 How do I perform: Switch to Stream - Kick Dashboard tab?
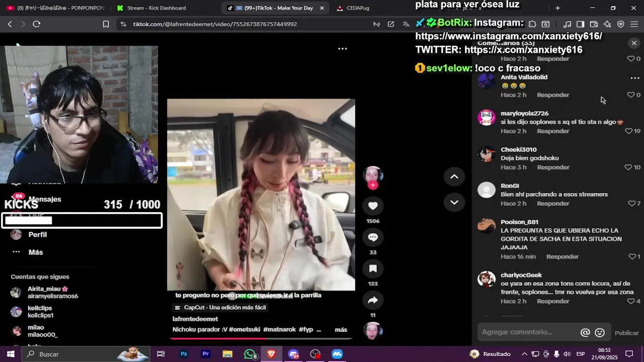point(156,8)
